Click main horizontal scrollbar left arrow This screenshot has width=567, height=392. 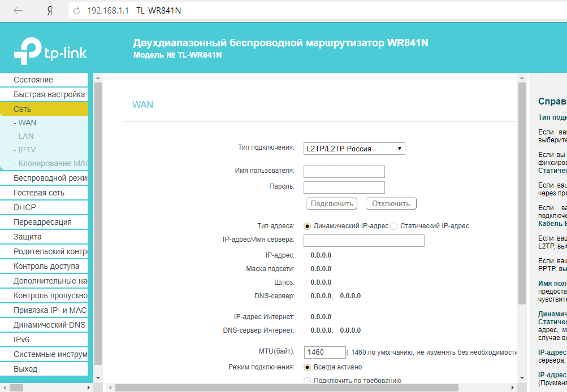point(111,387)
